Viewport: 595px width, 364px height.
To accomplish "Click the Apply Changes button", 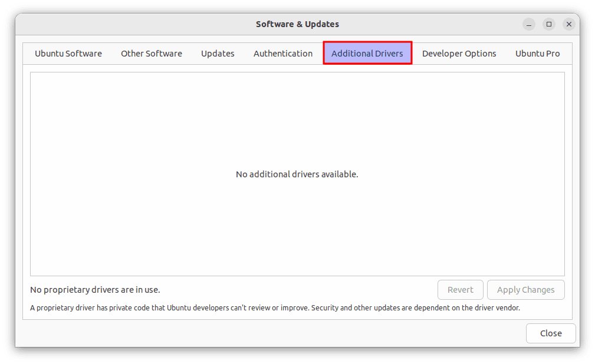I will tap(526, 290).
